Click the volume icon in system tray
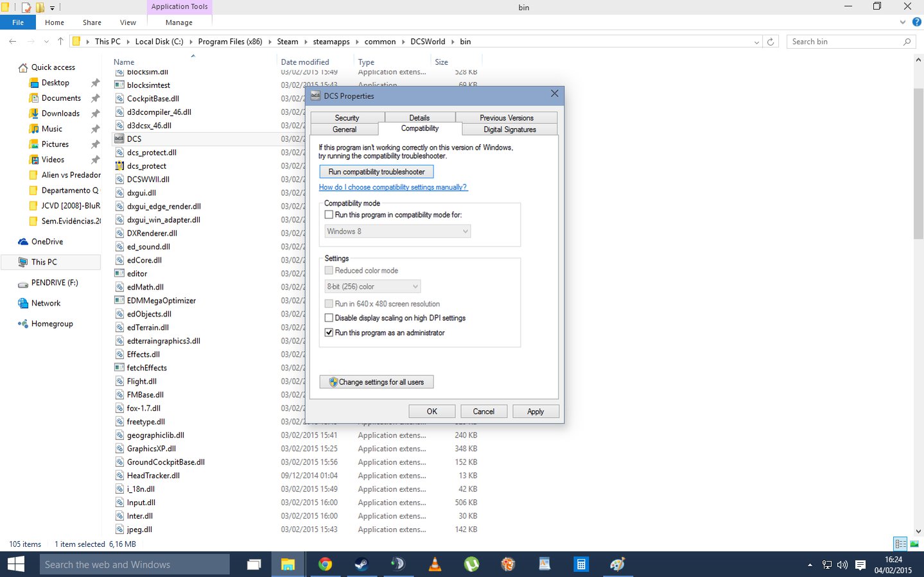This screenshot has width=924, height=577. [x=842, y=565]
